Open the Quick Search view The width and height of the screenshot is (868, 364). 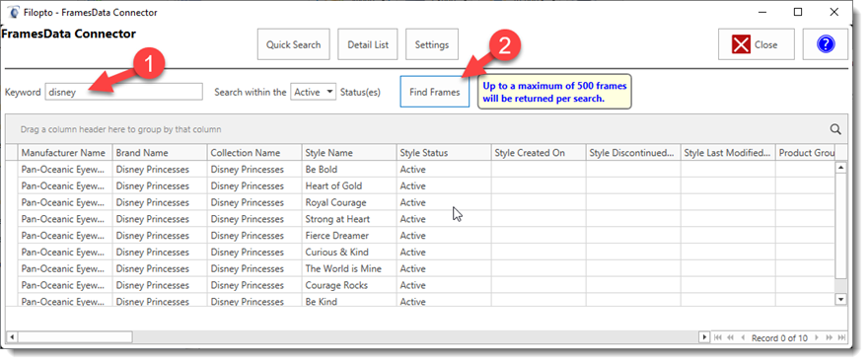click(293, 44)
